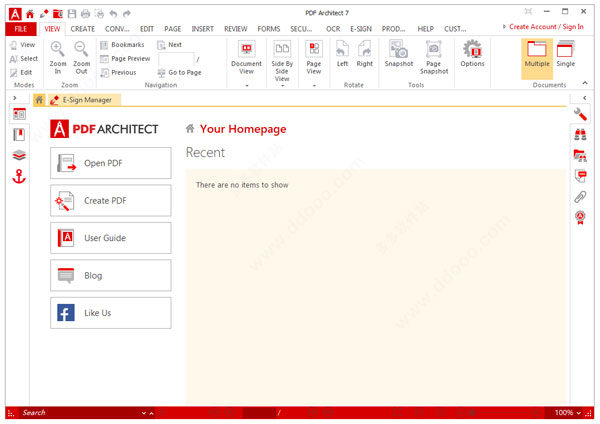Open the layers sidebar panel
Viewport: 600px width, 424px height.
tap(19, 155)
